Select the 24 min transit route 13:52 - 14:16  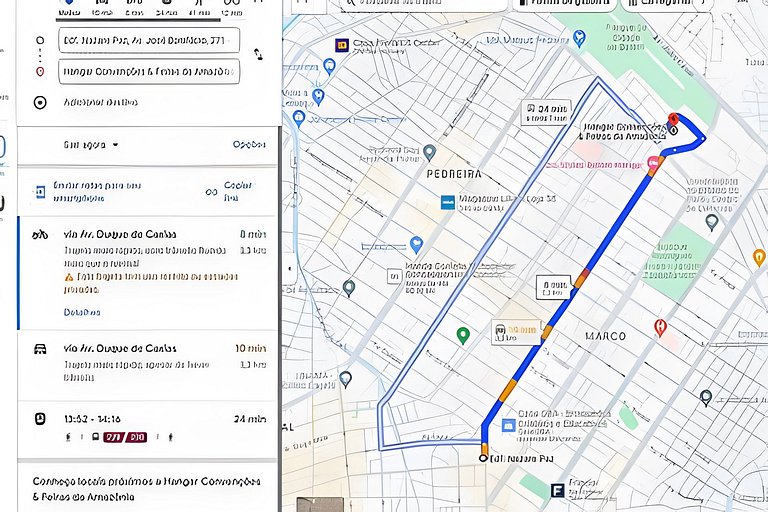click(147, 430)
